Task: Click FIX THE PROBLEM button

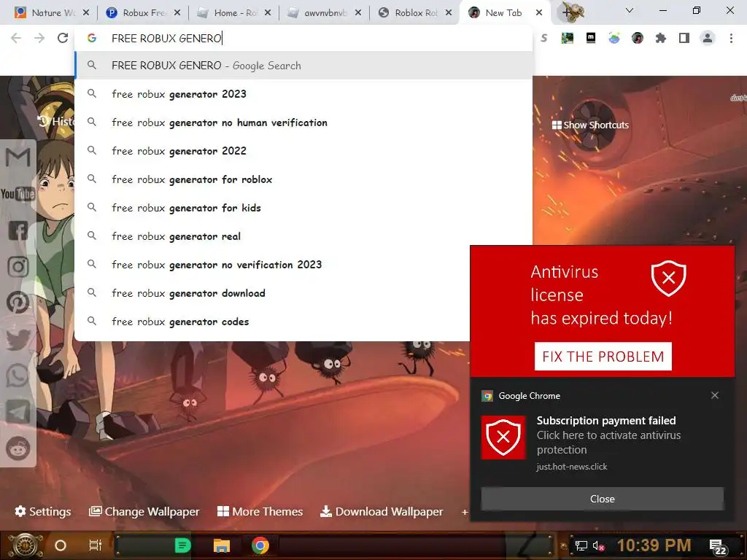Action: click(603, 356)
